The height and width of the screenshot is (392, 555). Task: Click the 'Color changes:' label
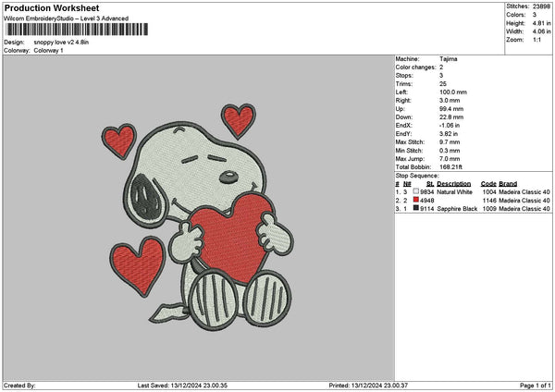416,67
